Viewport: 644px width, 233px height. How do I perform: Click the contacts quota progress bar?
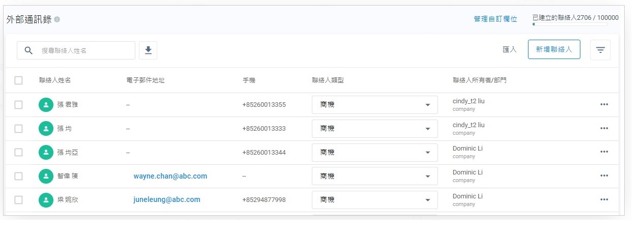point(569,24)
